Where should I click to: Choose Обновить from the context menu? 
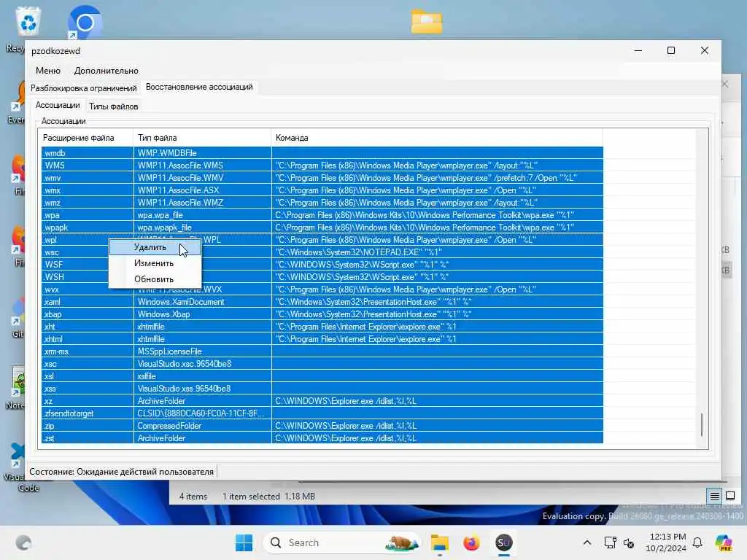tap(155, 279)
